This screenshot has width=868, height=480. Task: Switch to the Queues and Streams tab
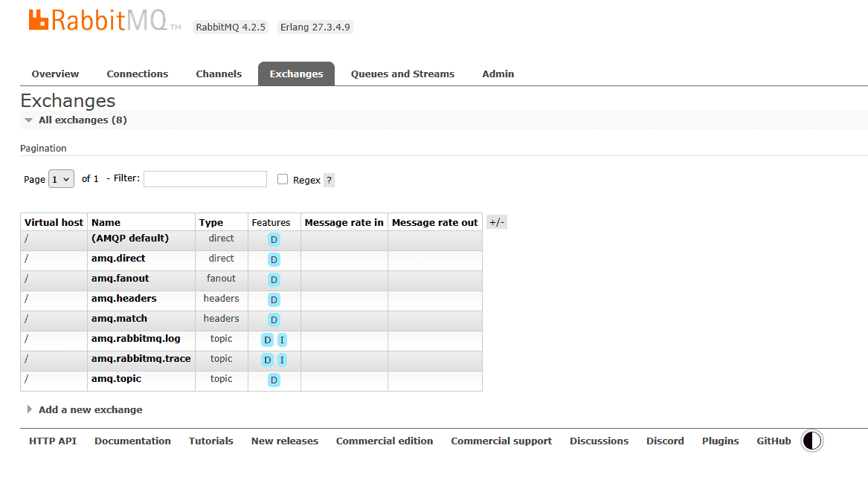pyautogui.click(x=402, y=74)
